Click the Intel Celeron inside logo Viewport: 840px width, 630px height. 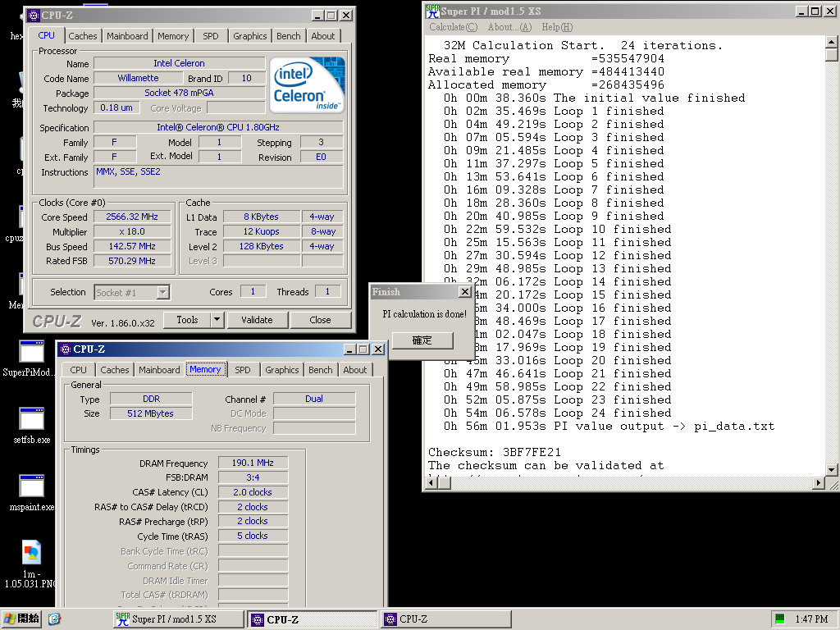point(307,84)
